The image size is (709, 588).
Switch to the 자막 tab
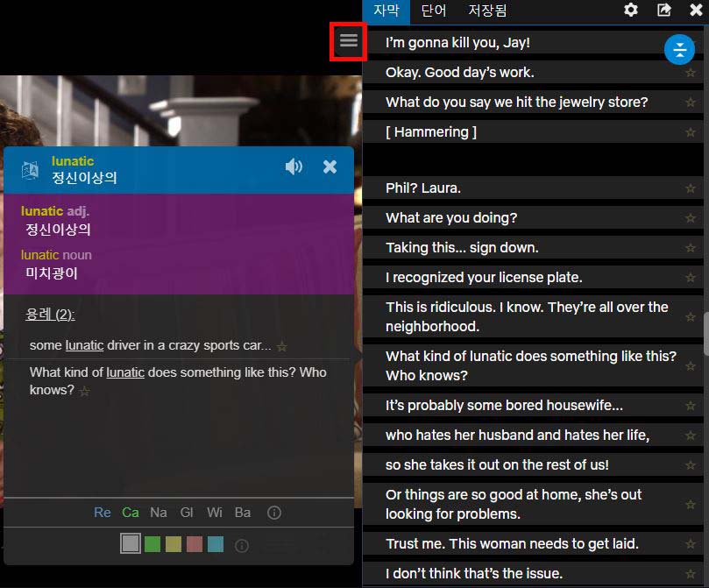tap(386, 11)
